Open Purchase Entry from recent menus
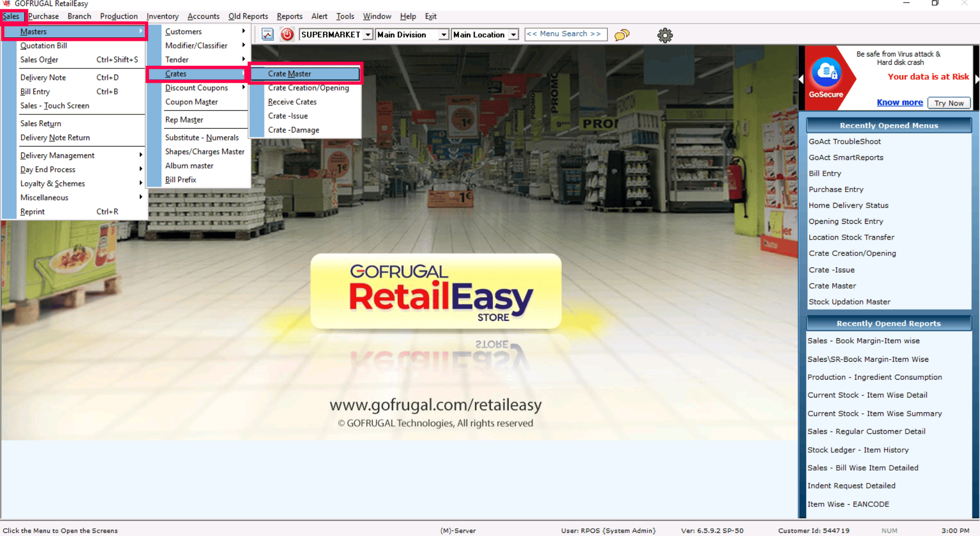The height and width of the screenshot is (536, 980). (x=836, y=190)
